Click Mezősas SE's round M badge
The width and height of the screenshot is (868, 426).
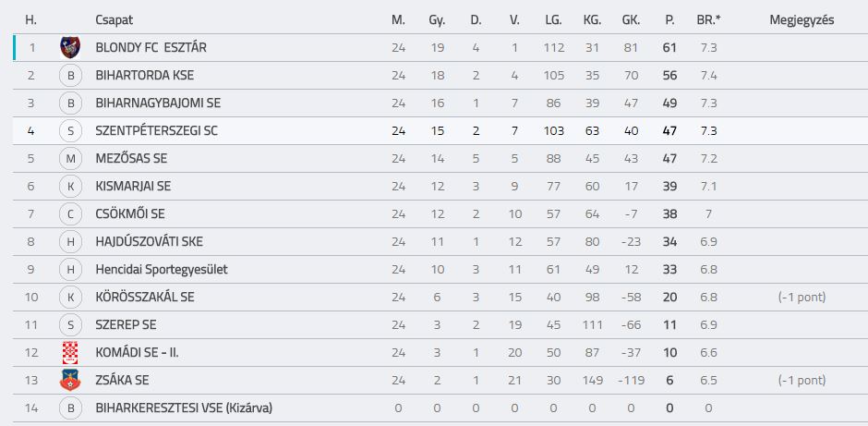click(70, 158)
